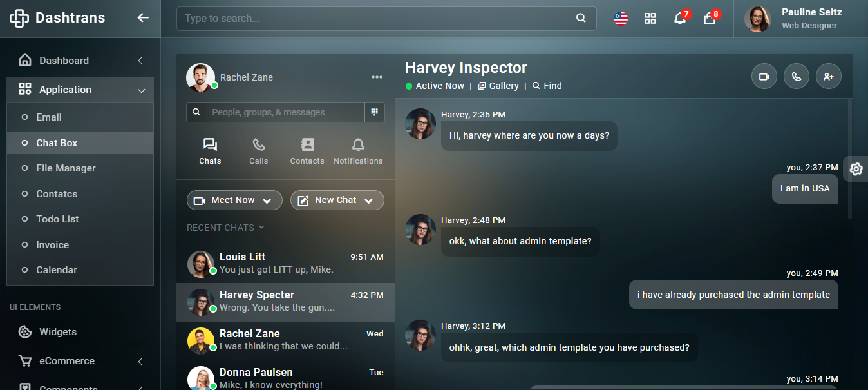Switch to the Calls tab

(258, 151)
